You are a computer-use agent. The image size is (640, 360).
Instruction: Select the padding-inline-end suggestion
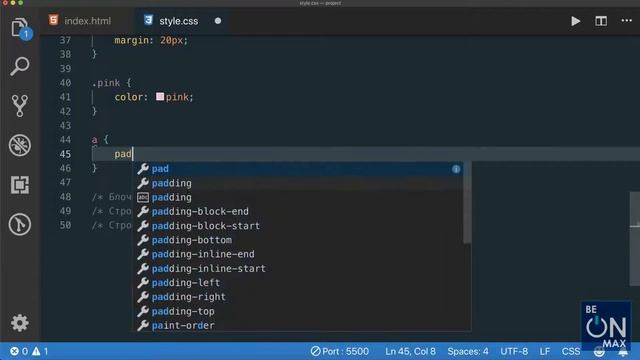pos(299,254)
